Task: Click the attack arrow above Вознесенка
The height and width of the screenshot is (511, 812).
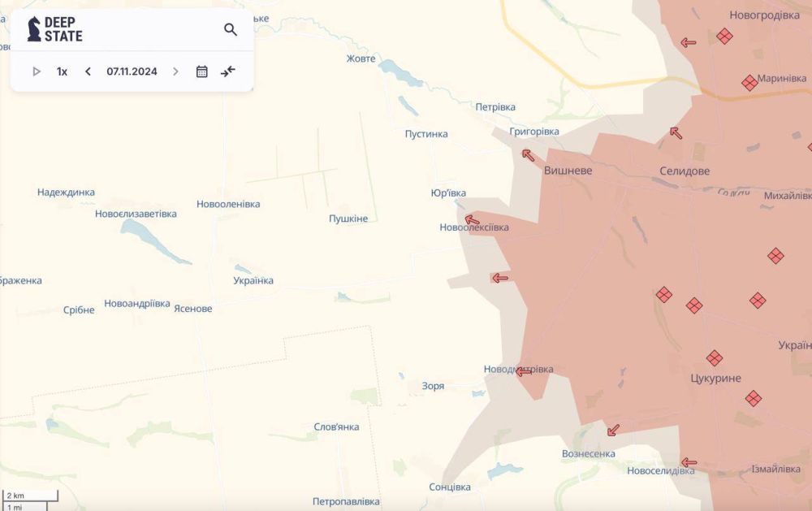Action: coord(613,430)
